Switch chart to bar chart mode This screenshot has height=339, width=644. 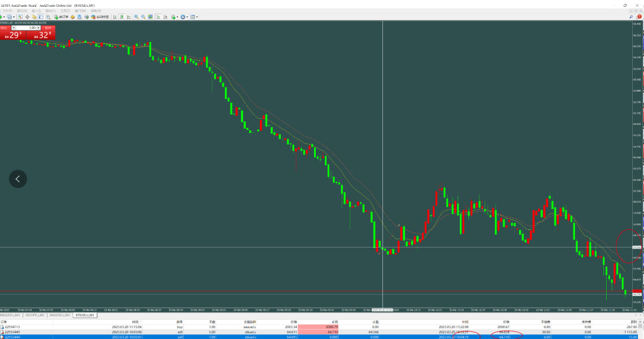click(115, 17)
